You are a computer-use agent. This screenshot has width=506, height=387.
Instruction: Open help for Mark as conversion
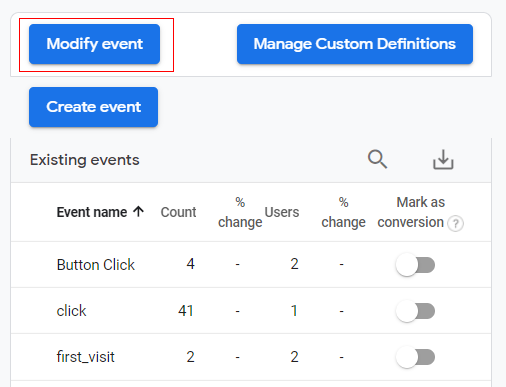(455, 223)
